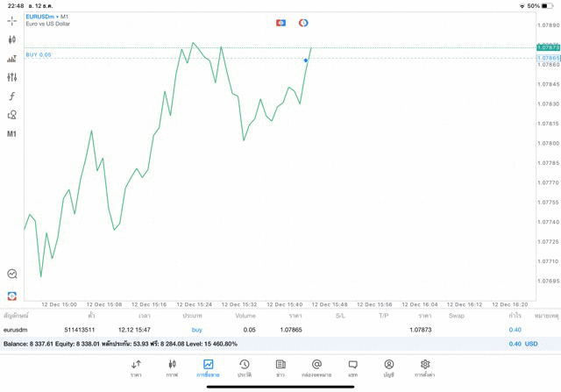Open chart settings sliders icon
Screen dimensions: 561x392
point(11,78)
